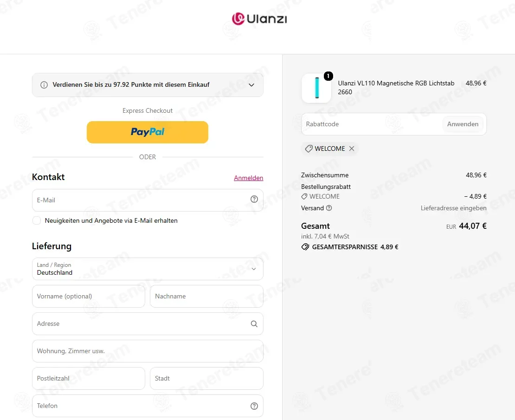
Task: Click the Anwenden discount button
Action: coord(463,124)
